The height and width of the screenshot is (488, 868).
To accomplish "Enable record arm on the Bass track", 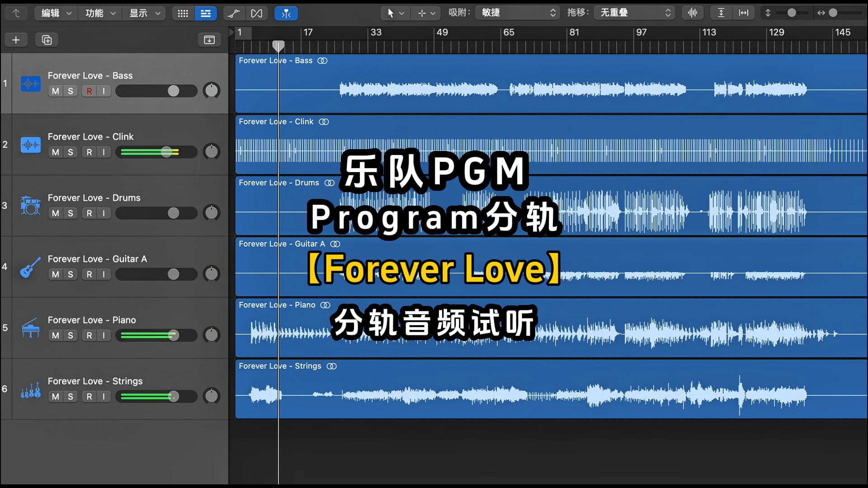I will click(x=89, y=91).
